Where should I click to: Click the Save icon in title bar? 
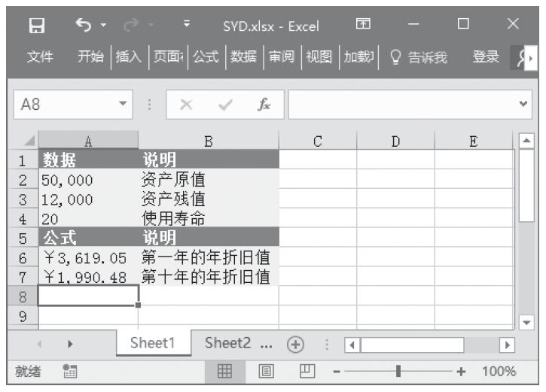pos(35,26)
